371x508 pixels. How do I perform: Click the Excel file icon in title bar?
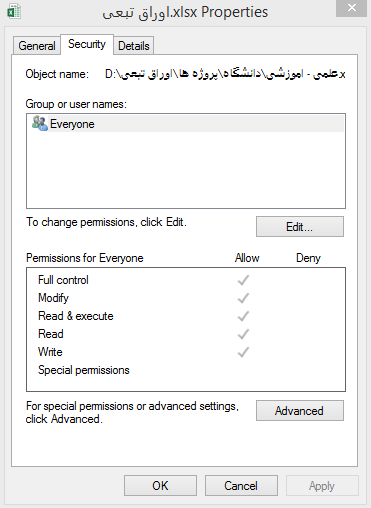click(14, 12)
